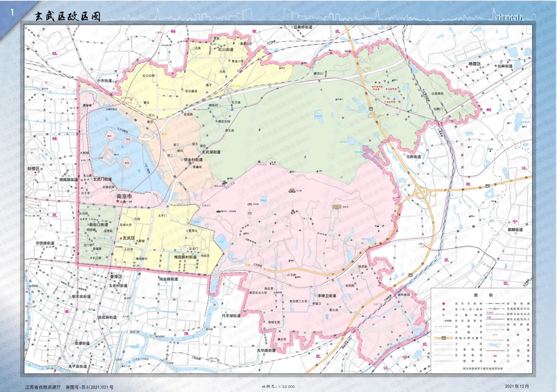557x392 pixels.
Task: Click the 玄武区政区图 map title
Action: (x=67, y=16)
